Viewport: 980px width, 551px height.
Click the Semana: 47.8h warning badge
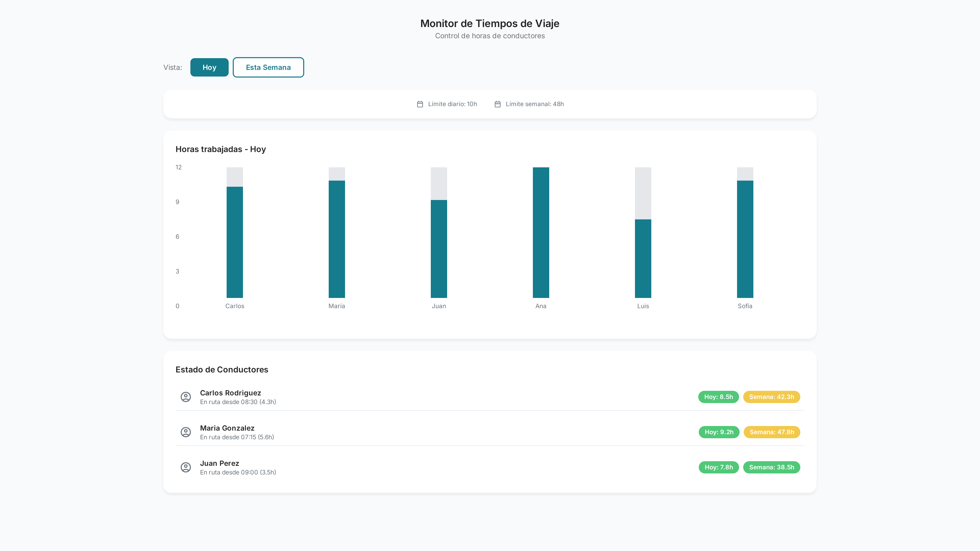pyautogui.click(x=771, y=432)
